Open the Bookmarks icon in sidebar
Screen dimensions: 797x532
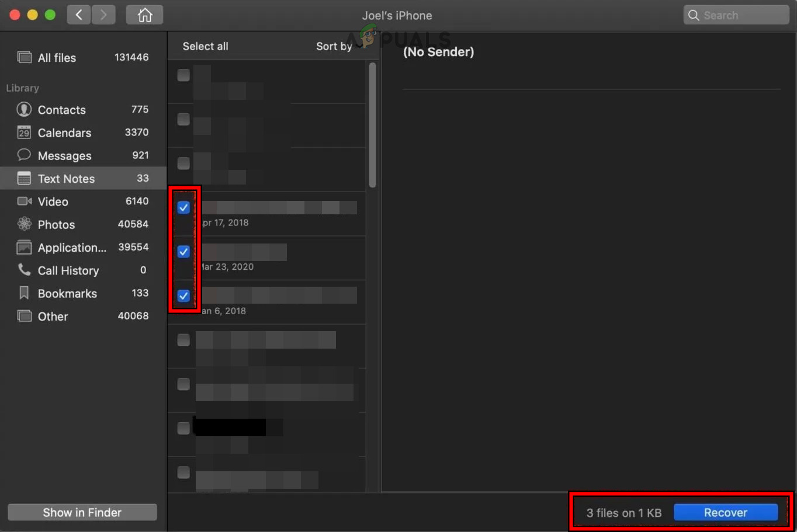(24, 293)
